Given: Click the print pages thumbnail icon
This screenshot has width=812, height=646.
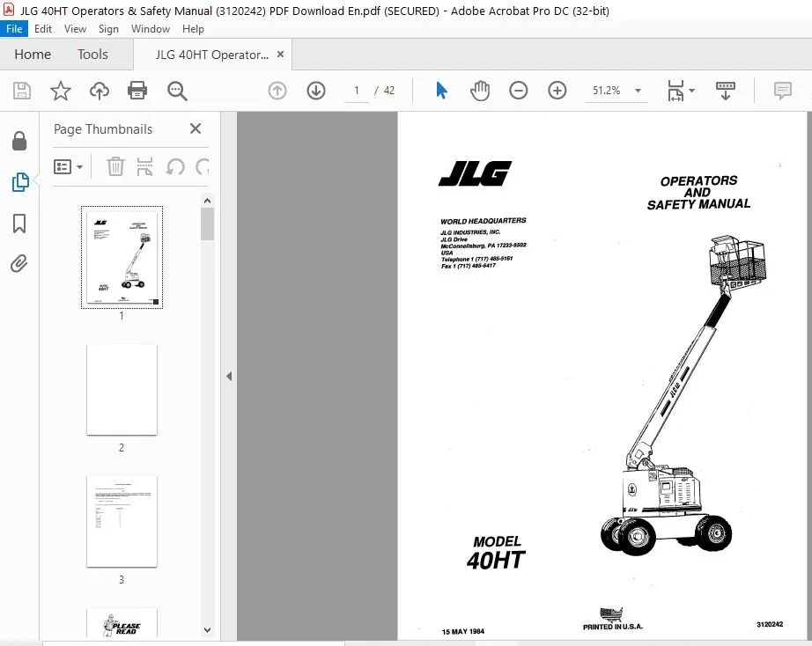Looking at the screenshot, I should pyautogui.click(x=145, y=166).
